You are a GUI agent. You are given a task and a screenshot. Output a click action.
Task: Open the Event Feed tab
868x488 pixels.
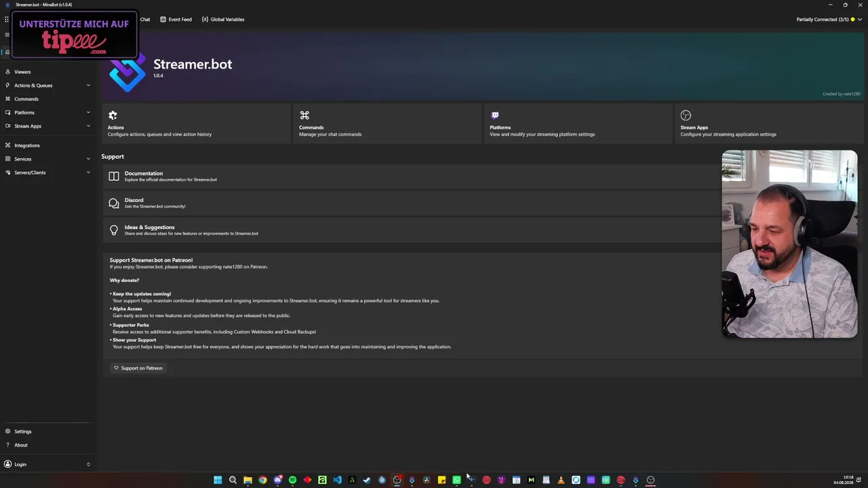176,20
